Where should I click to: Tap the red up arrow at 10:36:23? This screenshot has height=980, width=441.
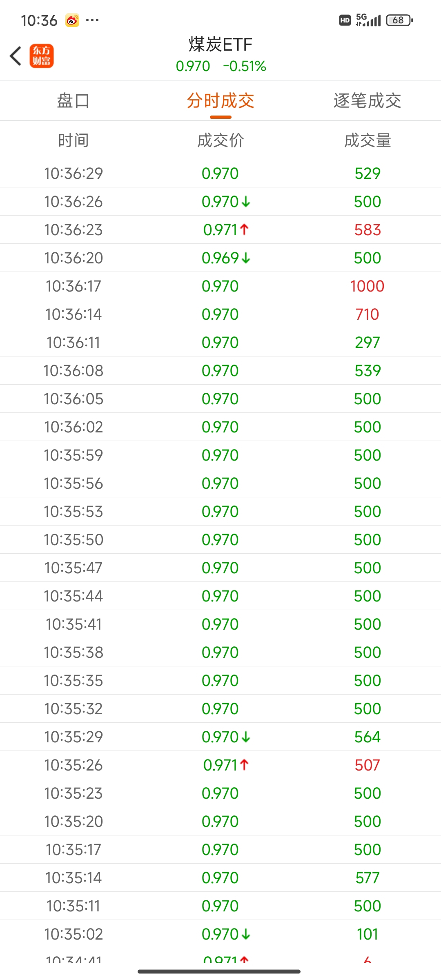coord(244,229)
